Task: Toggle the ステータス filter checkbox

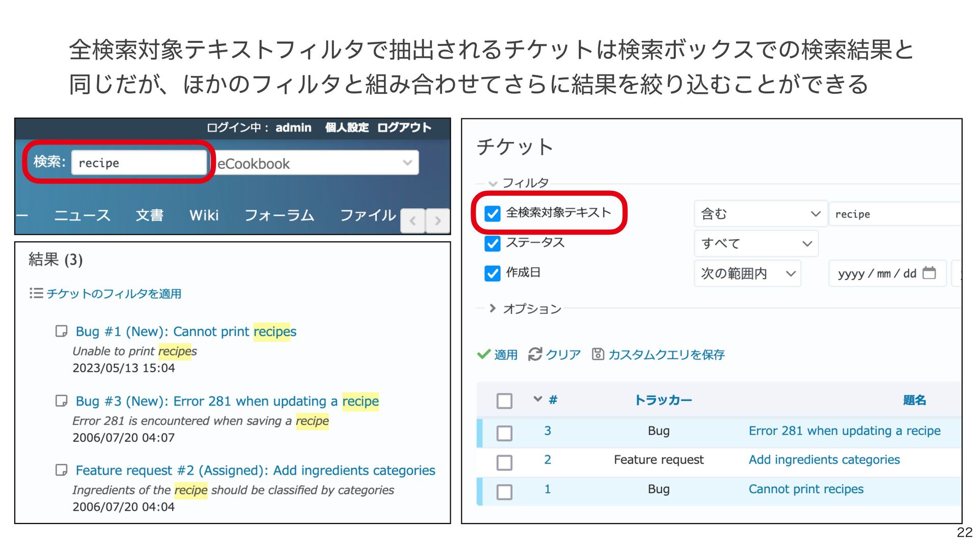Action: [x=493, y=243]
